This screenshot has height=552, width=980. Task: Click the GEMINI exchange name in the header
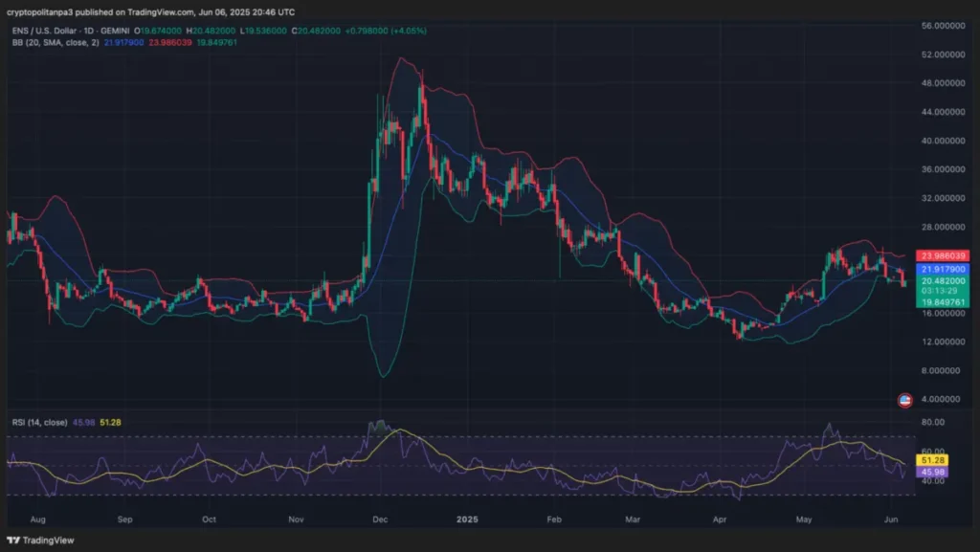click(x=114, y=31)
